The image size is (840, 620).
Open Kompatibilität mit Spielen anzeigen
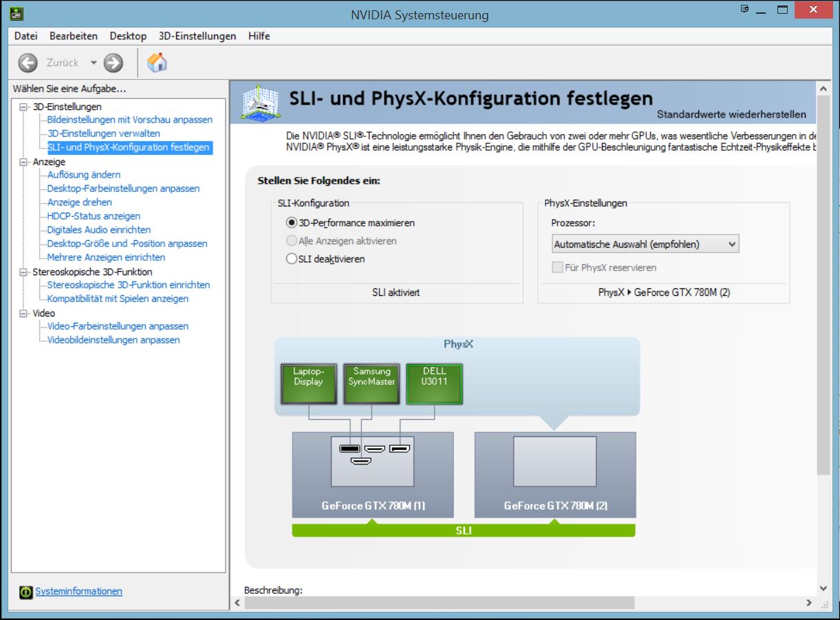(x=118, y=299)
